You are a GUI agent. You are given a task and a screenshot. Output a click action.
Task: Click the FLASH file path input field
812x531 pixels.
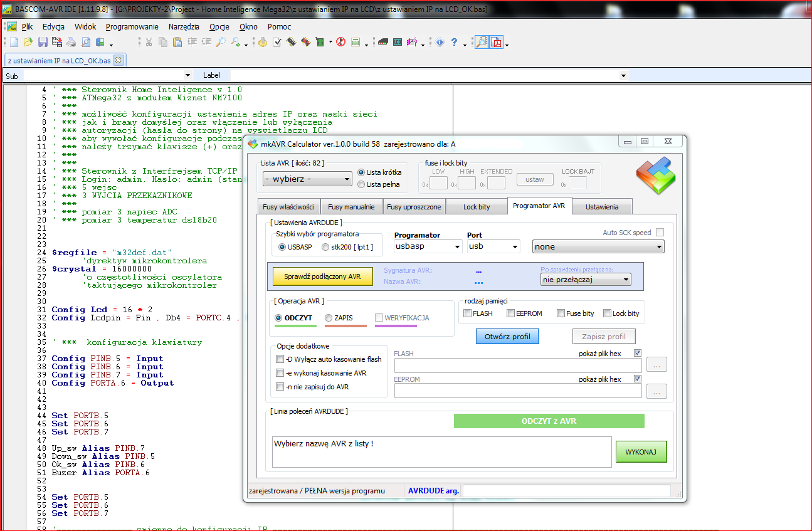[x=518, y=365]
